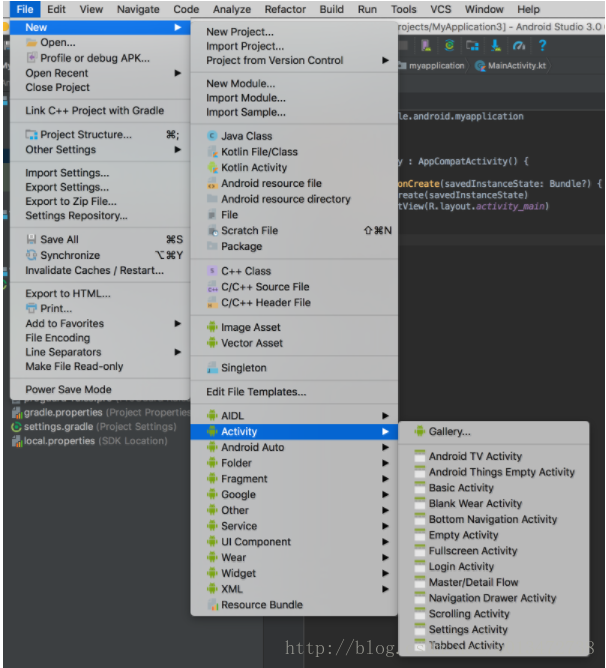Expand the Widget submenu arrow
The image size is (606, 668).
coord(385,573)
